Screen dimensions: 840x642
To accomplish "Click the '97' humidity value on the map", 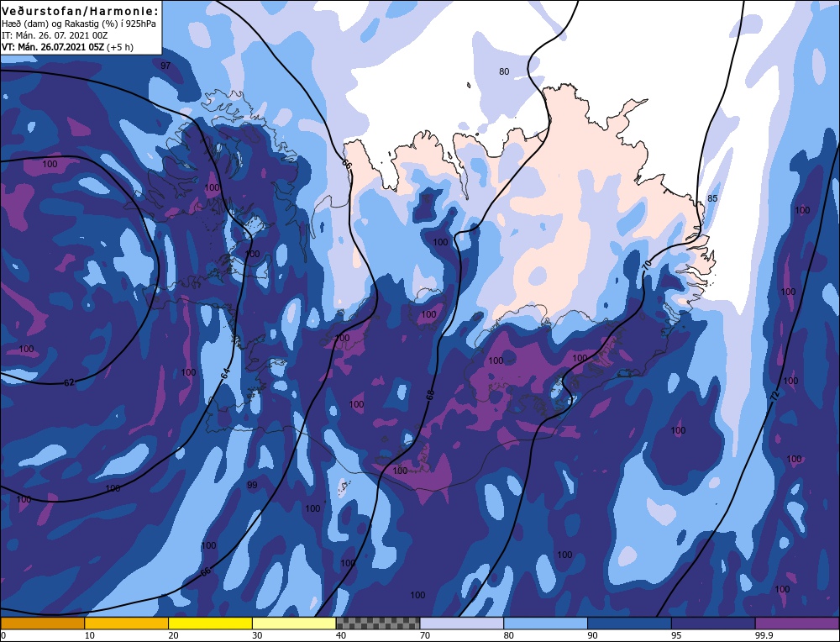I will pos(165,66).
